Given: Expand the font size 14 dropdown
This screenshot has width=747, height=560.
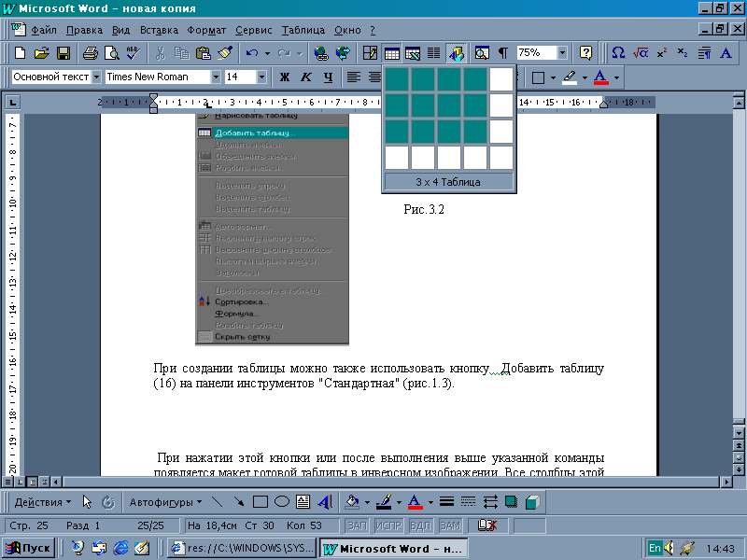Looking at the screenshot, I should pos(261,77).
